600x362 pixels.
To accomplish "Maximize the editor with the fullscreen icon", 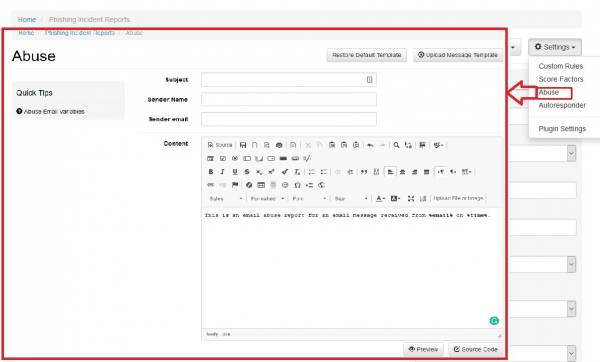I will pos(411,198).
